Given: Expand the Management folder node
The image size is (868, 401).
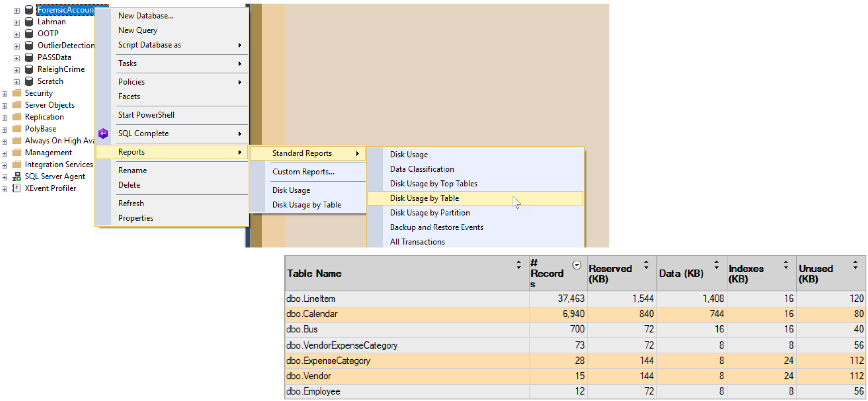Looking at the screenshot, I should pyautogui.click(x=5, y=154).
